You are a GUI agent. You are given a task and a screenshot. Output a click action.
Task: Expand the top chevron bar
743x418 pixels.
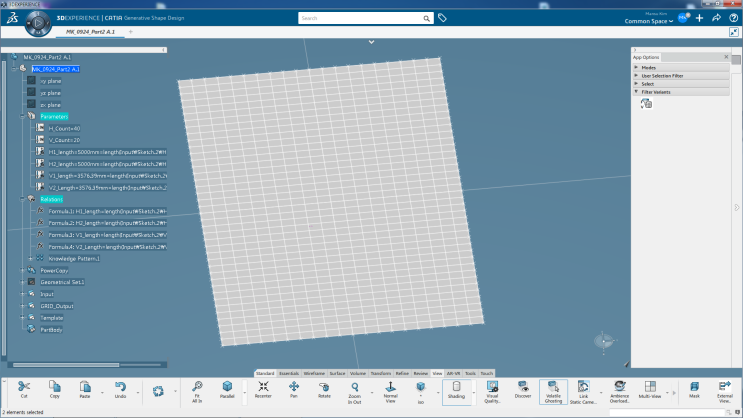pyautogui.click(x=372, y=42)
